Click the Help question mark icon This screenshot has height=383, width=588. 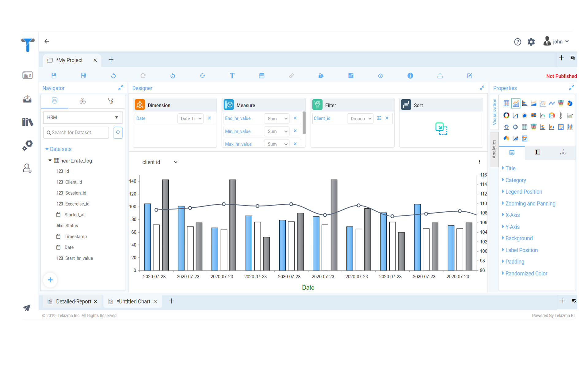coord(517,42)
